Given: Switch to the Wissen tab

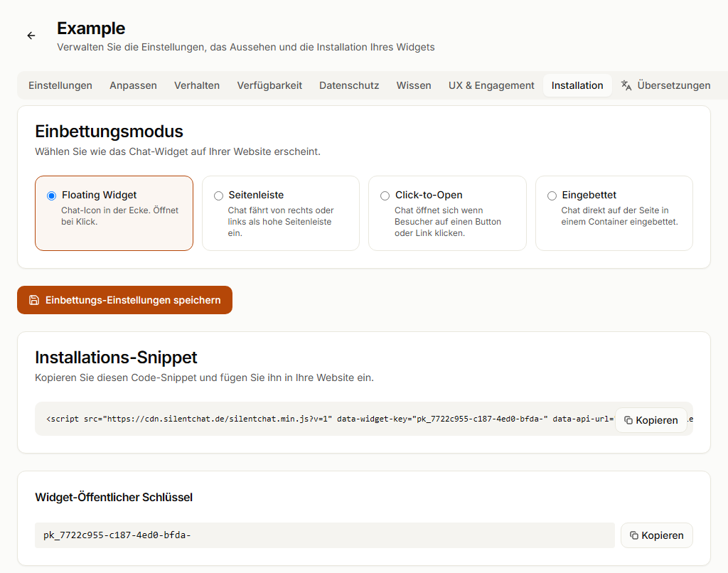Looking at the screenshot, I should click(x=414, y=85).
